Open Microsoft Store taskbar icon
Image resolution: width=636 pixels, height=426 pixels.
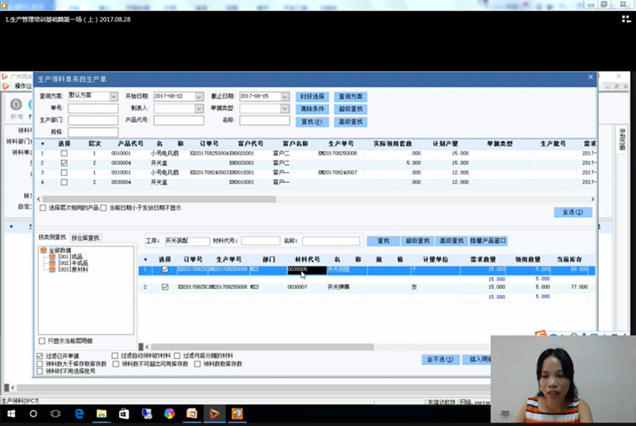click(124, 413)
